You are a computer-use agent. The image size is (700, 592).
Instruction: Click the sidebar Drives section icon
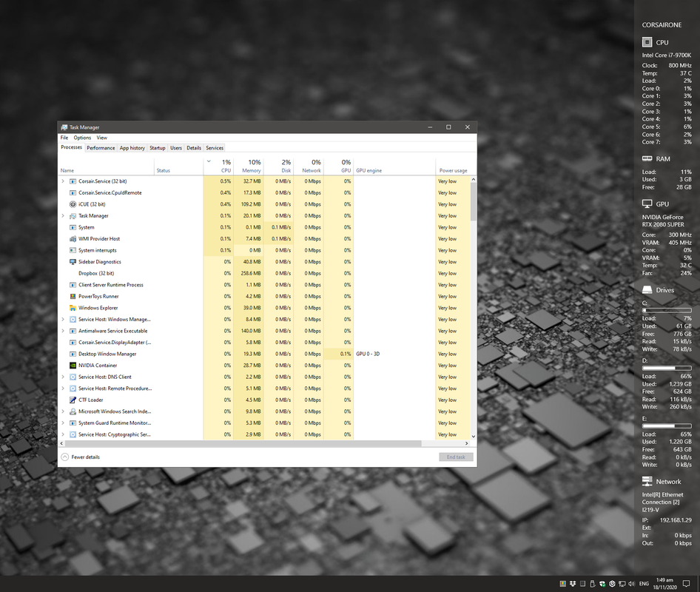(x=647, y=290)
